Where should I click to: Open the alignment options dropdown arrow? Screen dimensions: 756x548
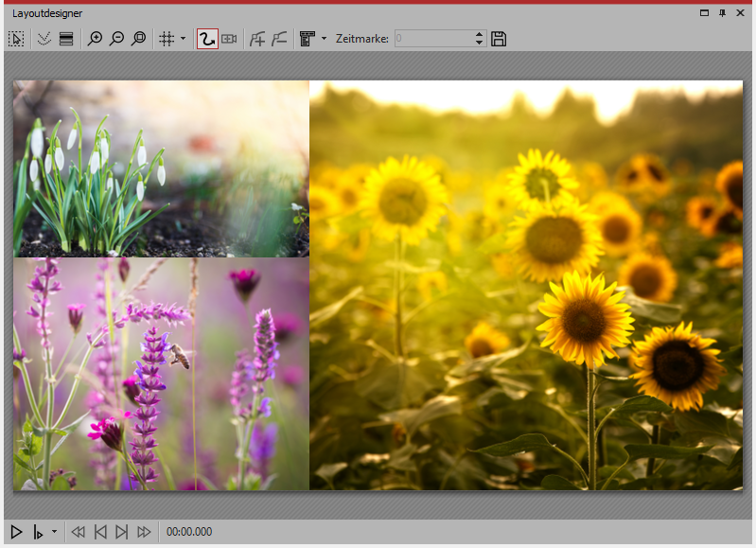(324, 39)
